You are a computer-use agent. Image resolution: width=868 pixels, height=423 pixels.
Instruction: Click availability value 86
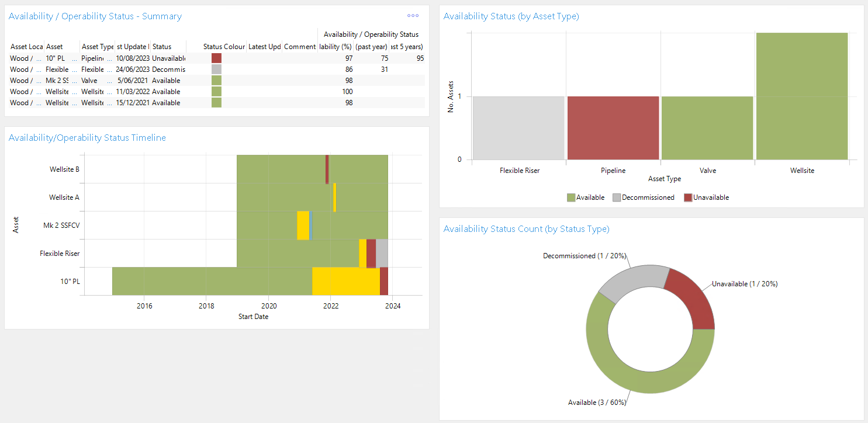pos(349,70)
